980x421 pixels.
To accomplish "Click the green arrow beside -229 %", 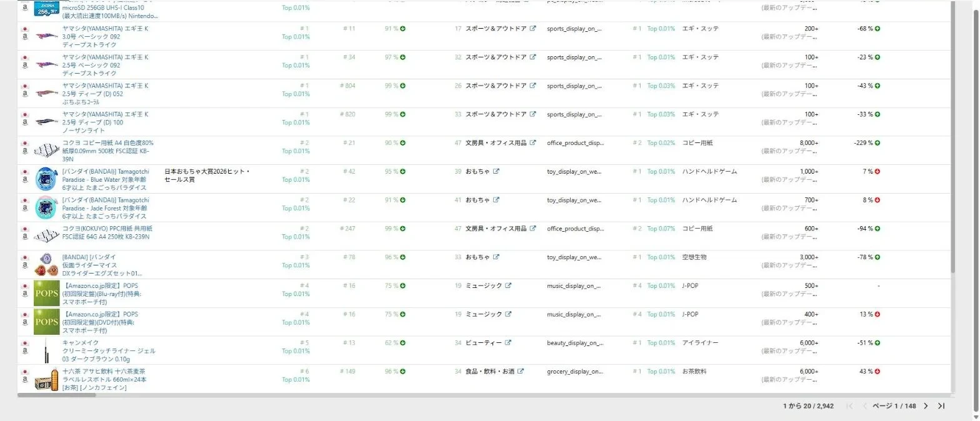I will [877, 143].
